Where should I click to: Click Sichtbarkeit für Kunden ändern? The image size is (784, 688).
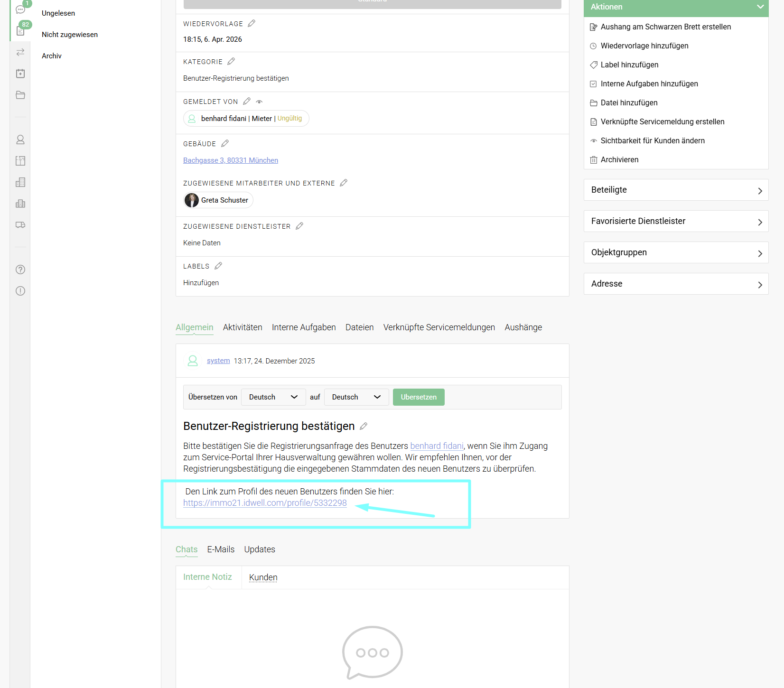(652, 140)
